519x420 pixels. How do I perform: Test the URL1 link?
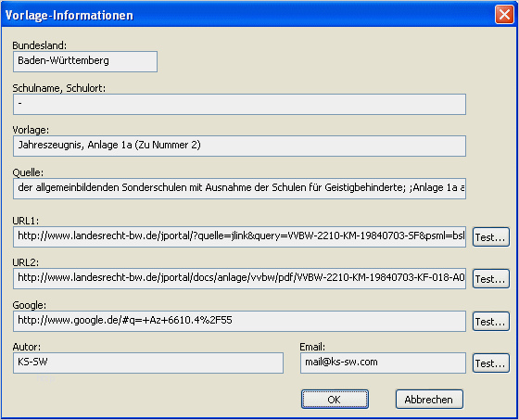[490, 236]
